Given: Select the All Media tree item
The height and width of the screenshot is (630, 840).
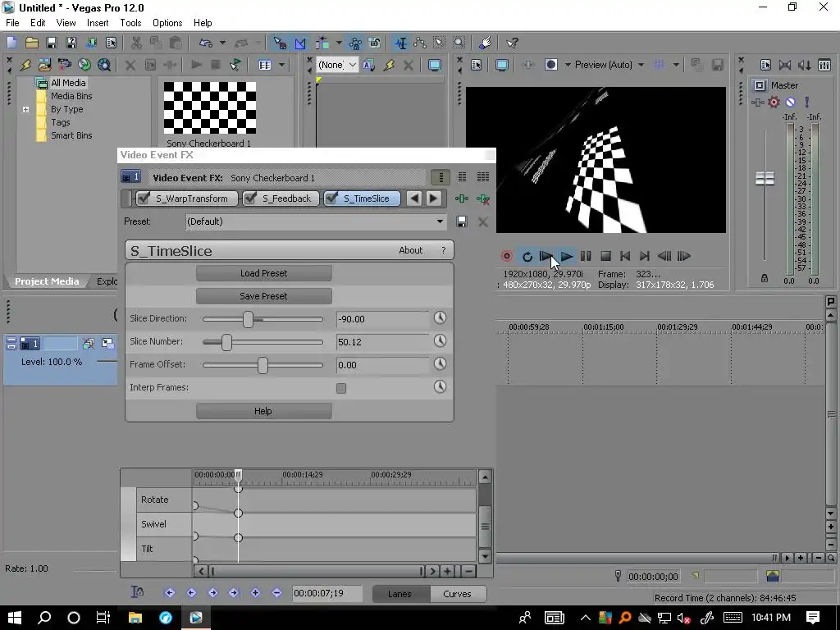Looking at the screenshot, I should [68, 83].
